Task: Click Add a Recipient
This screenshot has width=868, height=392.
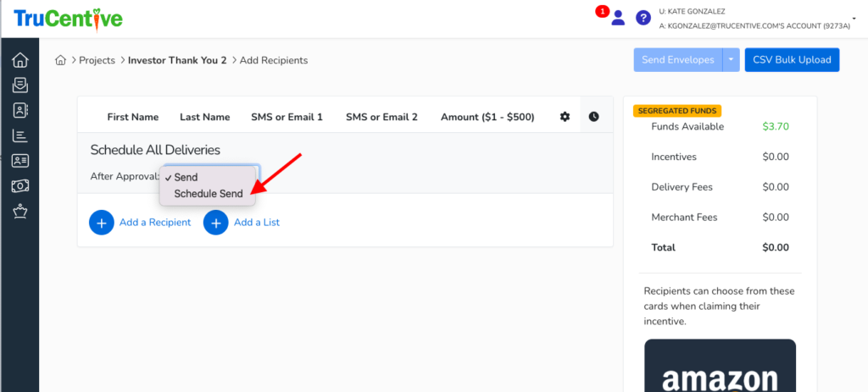Action: coord(141,223)
